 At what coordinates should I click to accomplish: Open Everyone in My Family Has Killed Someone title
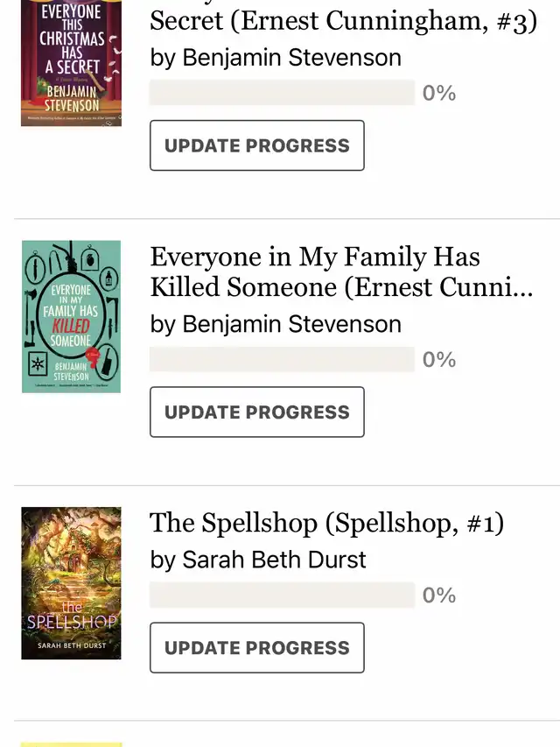(x=341, y=271)
